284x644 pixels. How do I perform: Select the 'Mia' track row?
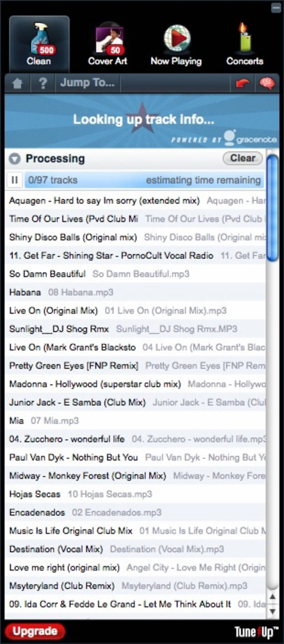point(135,421)
